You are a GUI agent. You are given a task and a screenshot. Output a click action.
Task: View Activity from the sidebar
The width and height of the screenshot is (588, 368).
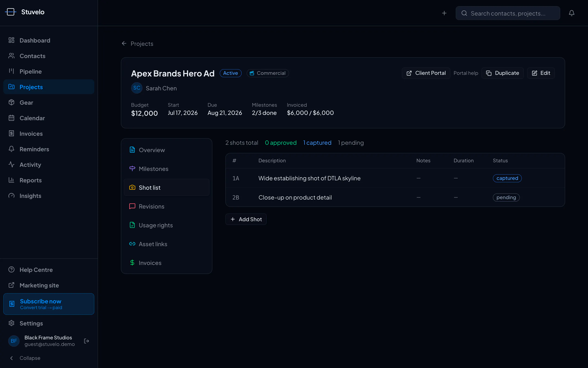click(49, 165)
